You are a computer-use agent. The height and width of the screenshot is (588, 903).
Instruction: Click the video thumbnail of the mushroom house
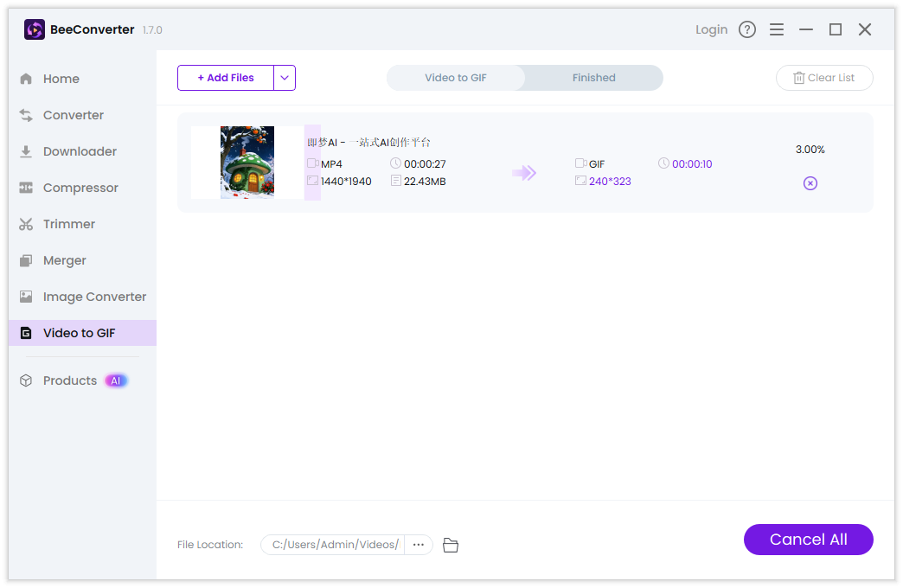tap(246, 163)
